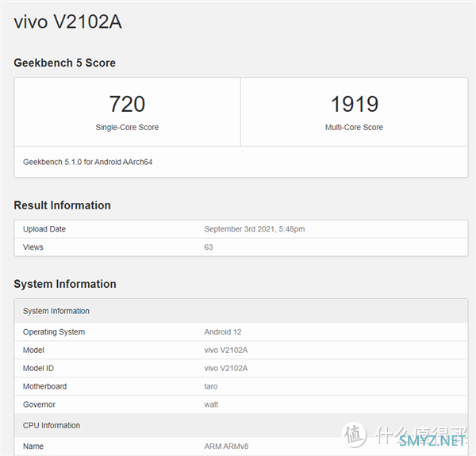Select the Geekbench 5 Score heading
This screenshot has width=476, height=456.
[x=65, y=63]
